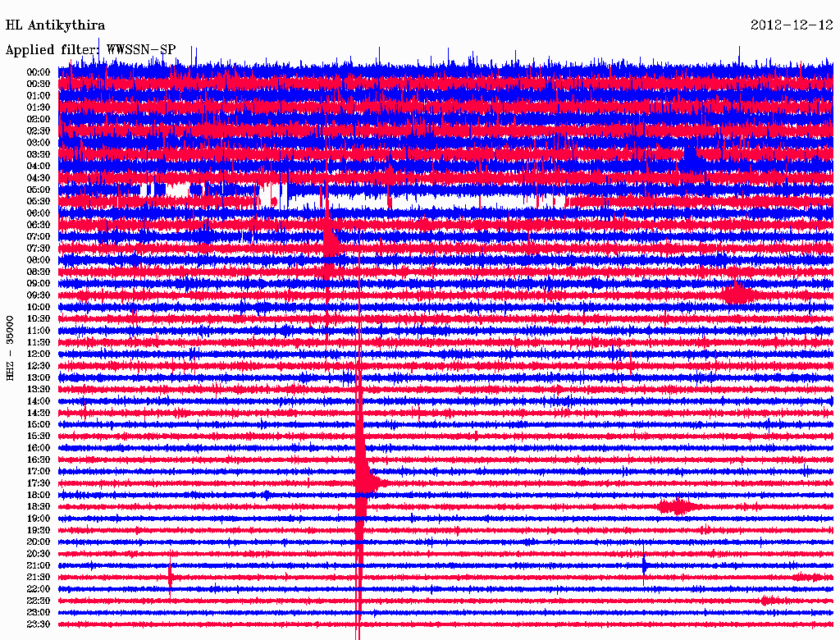Select the 04:30 time label
Screen dimensions: 840x640
39,178
